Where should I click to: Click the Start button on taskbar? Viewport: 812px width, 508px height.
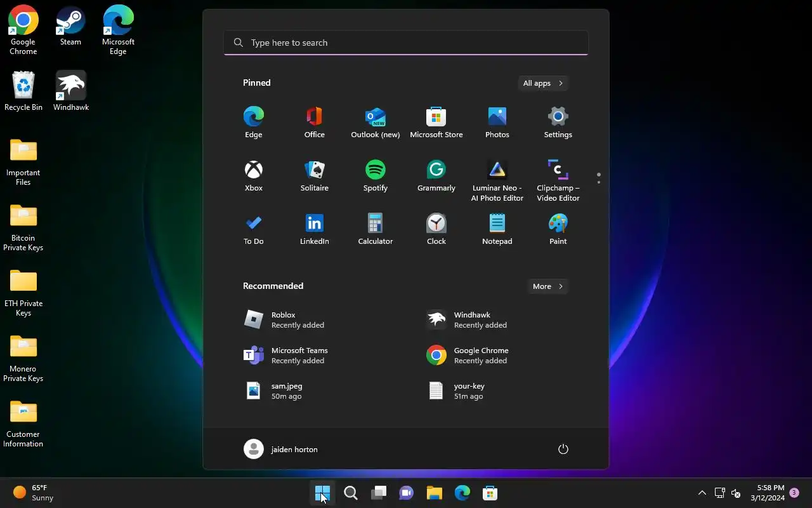click(322, 493)
